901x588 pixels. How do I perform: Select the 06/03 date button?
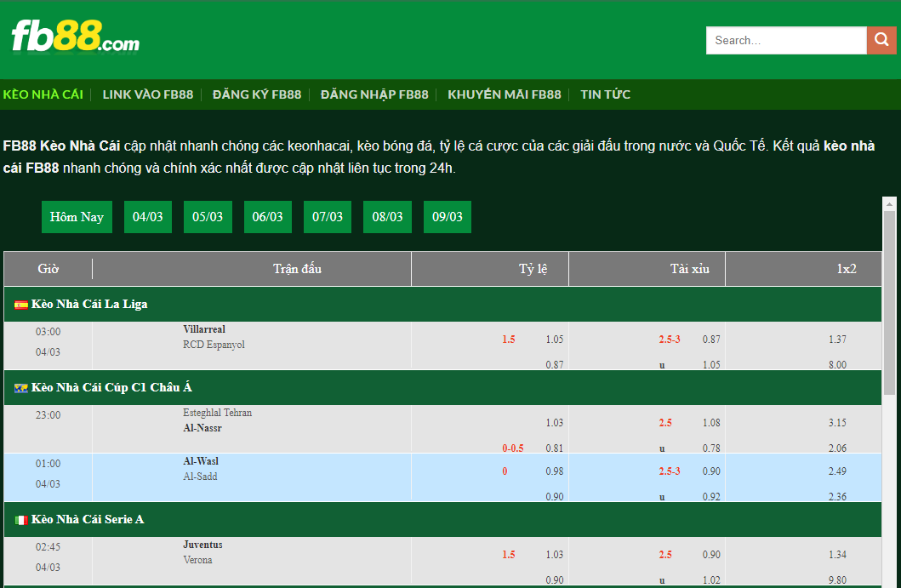pyautogui.click(x=268, y=217)
